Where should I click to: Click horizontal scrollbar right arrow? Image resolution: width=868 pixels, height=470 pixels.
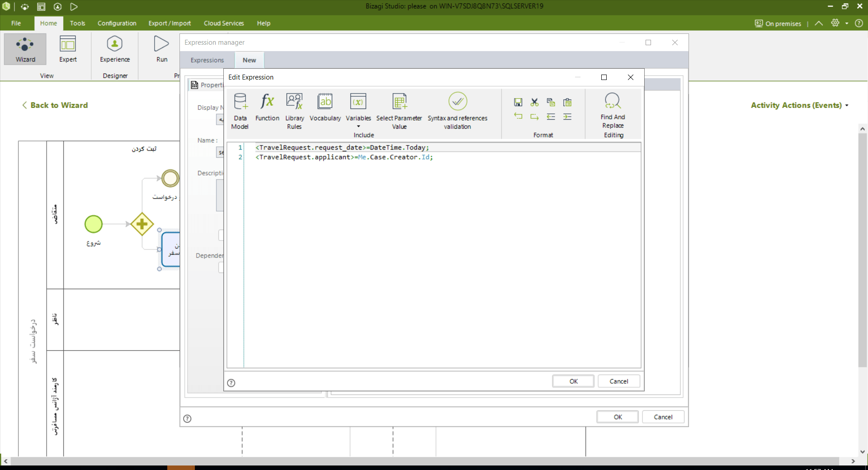pos(853,461)
